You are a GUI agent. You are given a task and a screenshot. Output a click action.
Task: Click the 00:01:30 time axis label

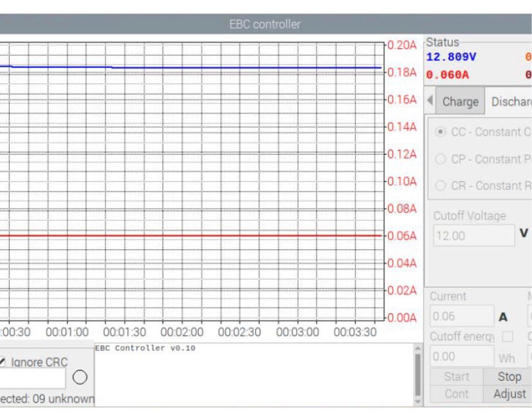pos(125,332)
